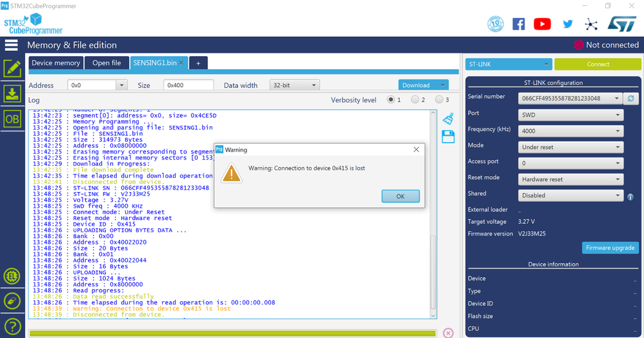
Task: Close the Warning dialog with X
Action: tap(416, 150)
